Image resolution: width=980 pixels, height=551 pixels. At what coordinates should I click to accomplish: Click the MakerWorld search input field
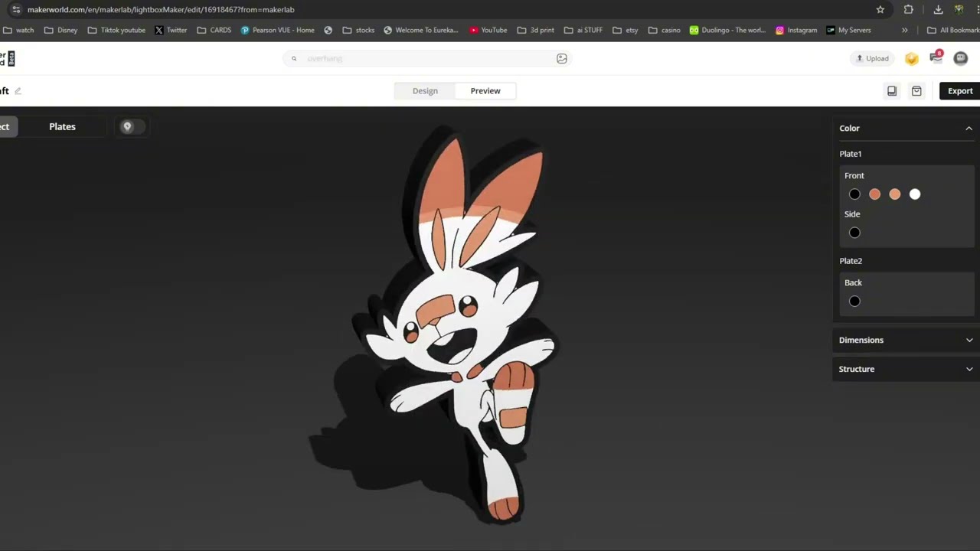point(427,58)
